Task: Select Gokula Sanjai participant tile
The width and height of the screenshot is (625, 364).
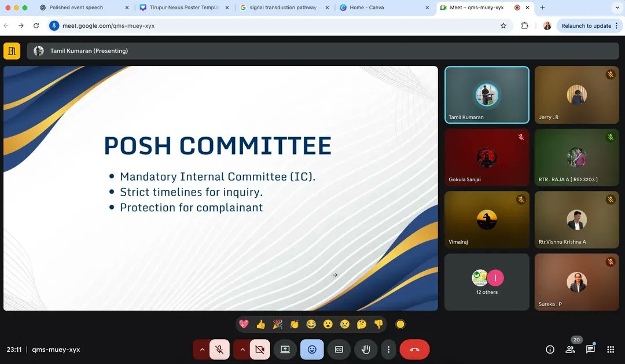Action: (x=487, y=157)
